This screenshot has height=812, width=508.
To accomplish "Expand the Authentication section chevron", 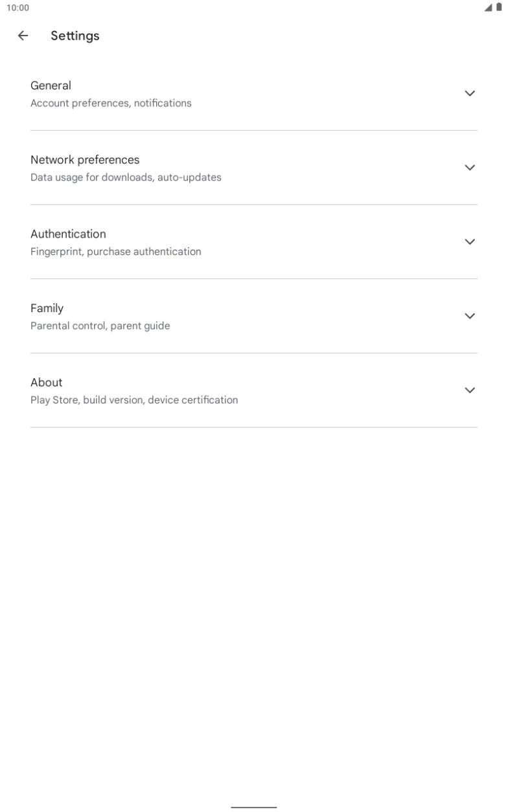I will (470, 242).
